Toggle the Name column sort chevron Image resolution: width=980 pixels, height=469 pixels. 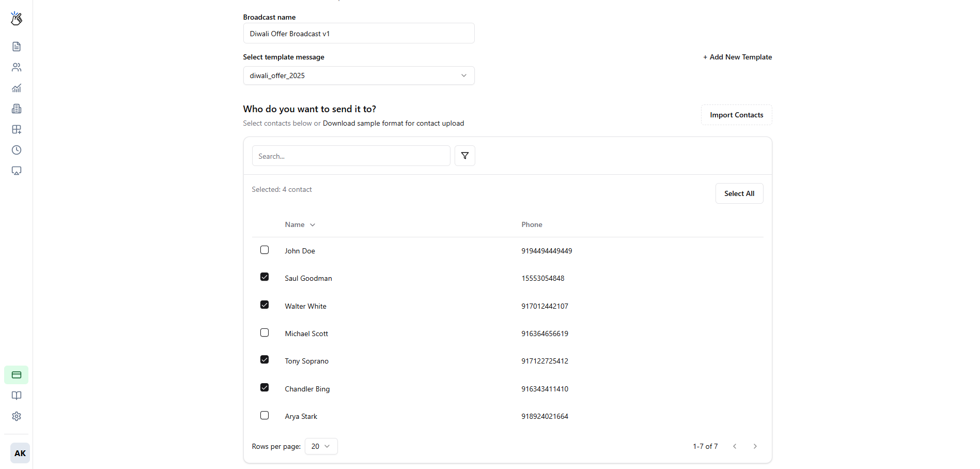(x=313, y=224)
